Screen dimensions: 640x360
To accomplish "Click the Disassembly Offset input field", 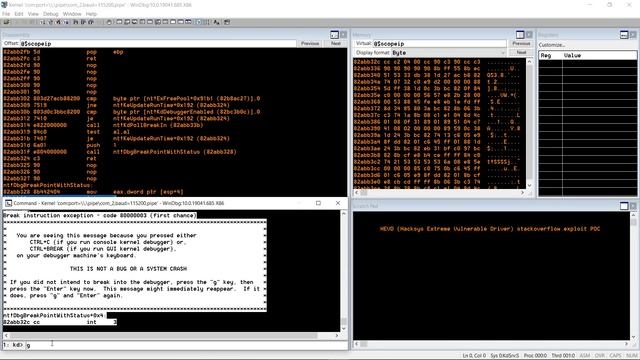I will [x=158, y=43].
